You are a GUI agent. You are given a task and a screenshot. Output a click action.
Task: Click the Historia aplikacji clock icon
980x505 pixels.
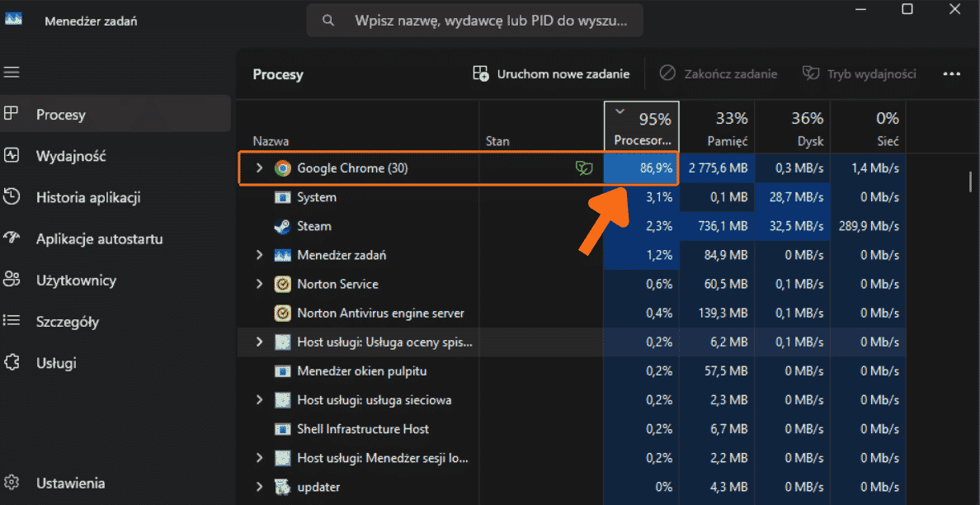tap(12, 197)
